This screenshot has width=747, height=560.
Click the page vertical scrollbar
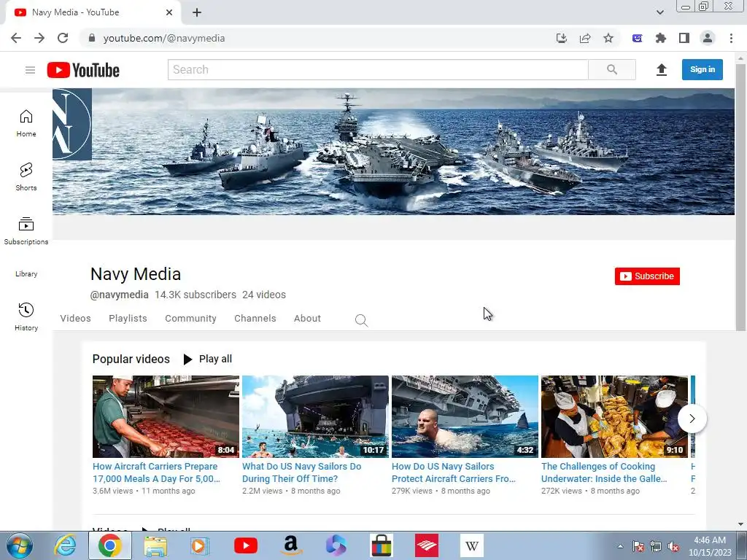pyautogui.click(x=740, y=198)
